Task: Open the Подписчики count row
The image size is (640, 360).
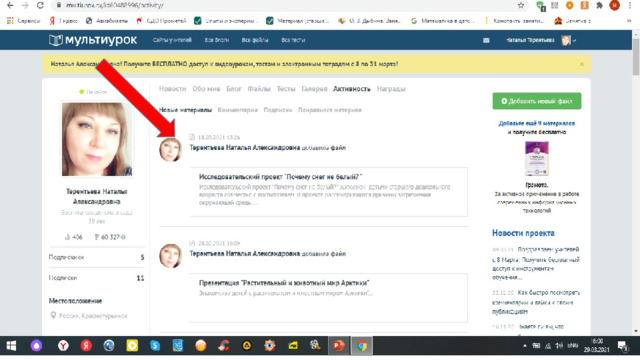Action: tap(97, 257)
